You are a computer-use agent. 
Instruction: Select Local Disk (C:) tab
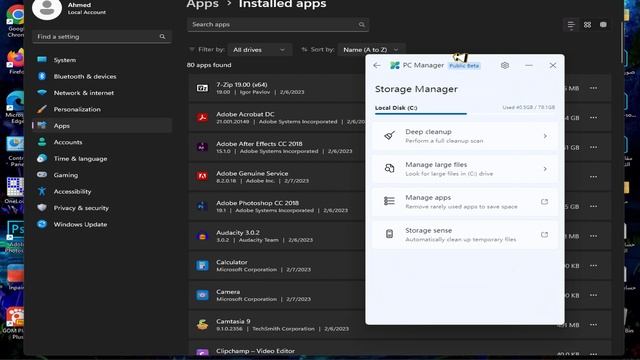396,108
